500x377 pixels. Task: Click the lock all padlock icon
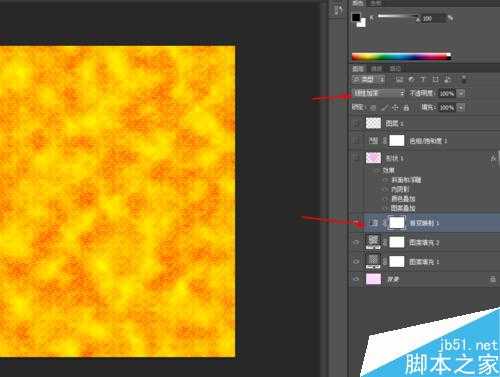click(x=406, y=108)
